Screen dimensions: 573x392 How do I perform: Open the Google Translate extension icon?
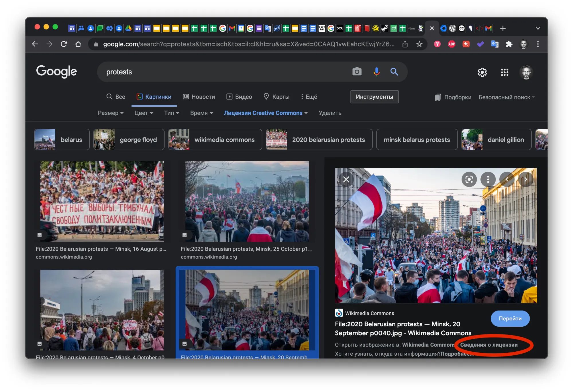[x=495, y=44]
